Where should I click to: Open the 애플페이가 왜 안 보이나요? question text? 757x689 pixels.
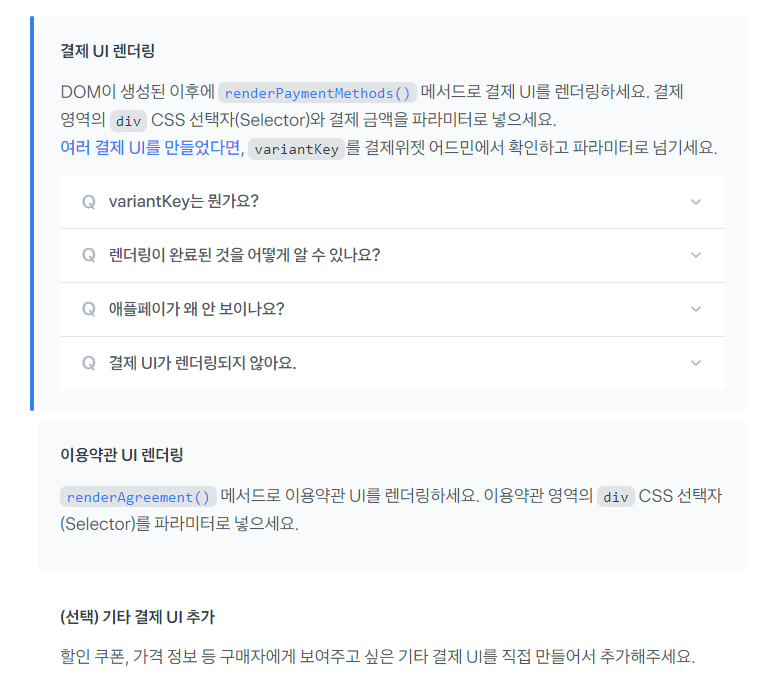tap(196, 309)
